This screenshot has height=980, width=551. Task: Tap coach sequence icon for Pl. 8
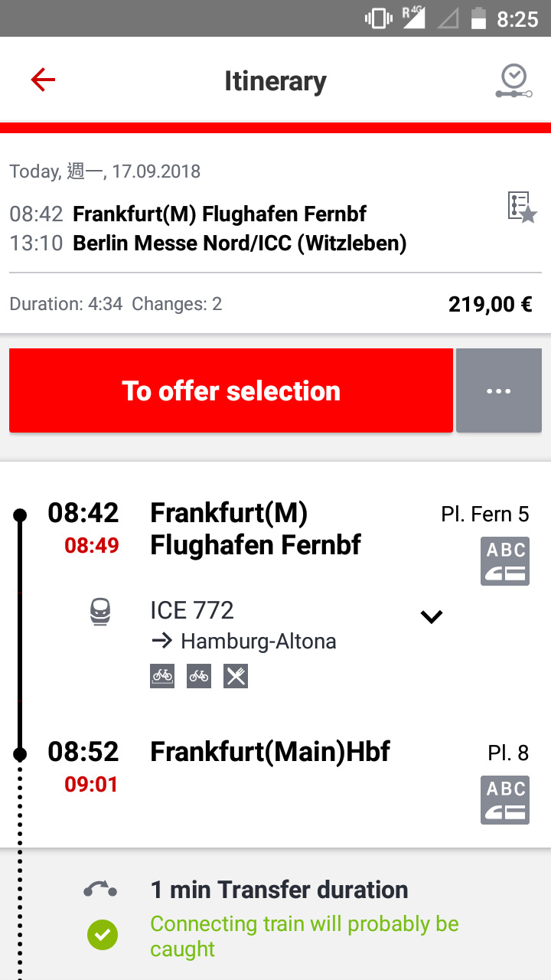(x=504, y=800)
